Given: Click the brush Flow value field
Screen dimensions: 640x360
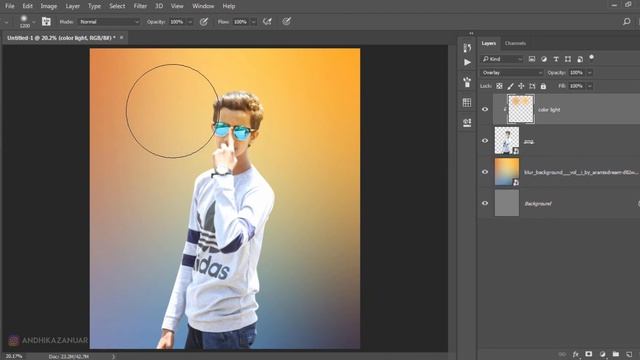Looking at the screenshot, I should (x=240, y=22).
